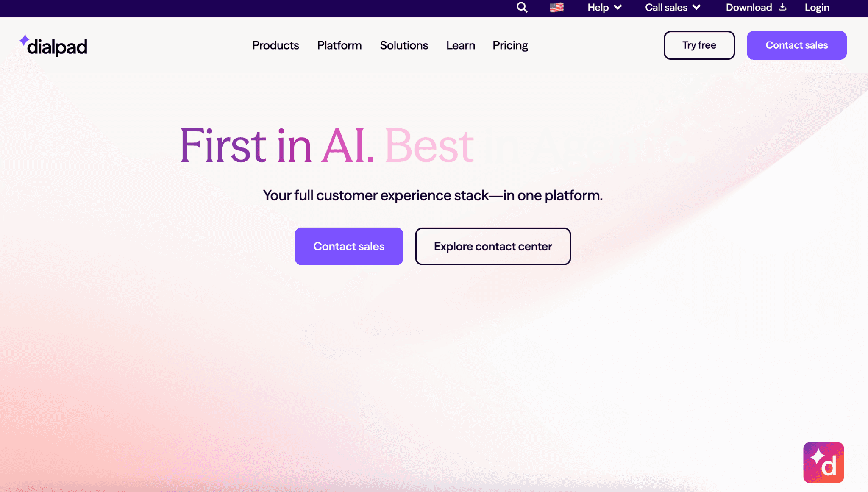Click the sparkle icon next to Dialpad wordmark

click(25, 40)
